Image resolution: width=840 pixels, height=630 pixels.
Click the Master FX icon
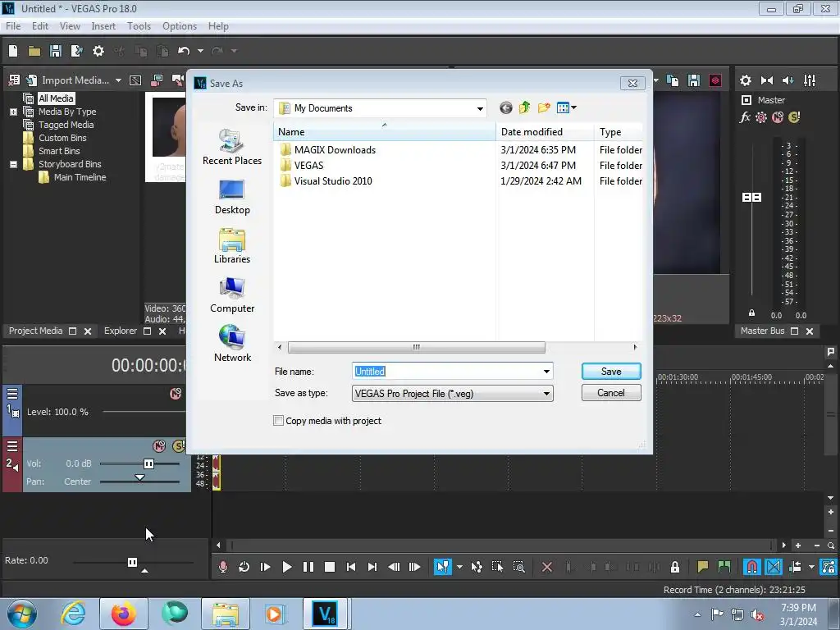tap(745, 117)
